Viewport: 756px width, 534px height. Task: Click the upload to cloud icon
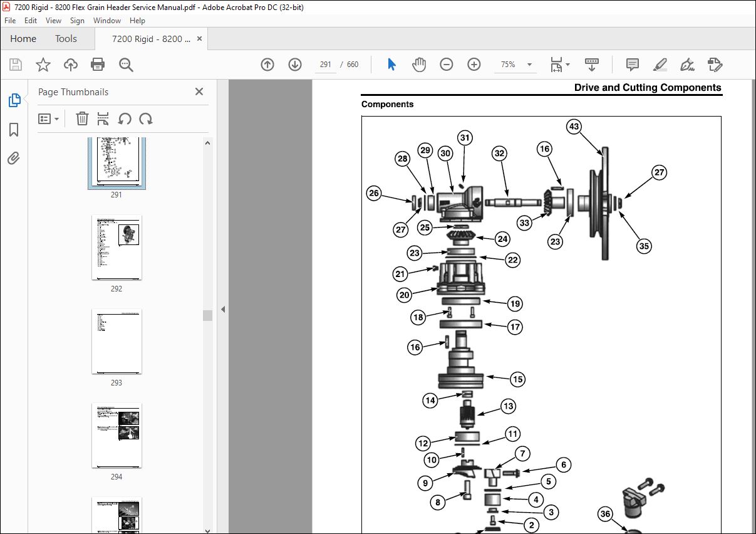(x=70, y=65)
